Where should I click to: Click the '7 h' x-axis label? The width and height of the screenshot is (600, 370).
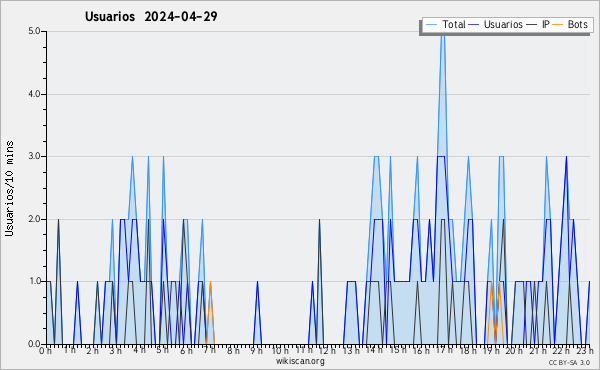[210, 350]
